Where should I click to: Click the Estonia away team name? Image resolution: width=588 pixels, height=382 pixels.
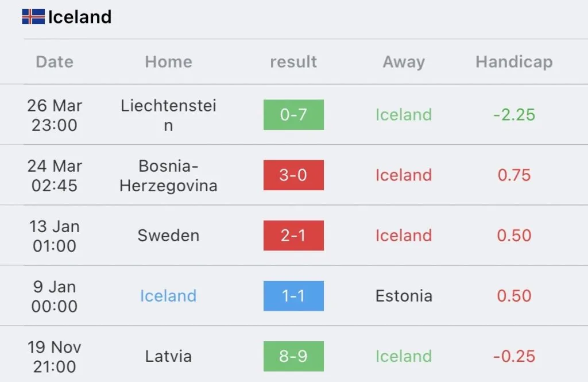click(x=404, y=296)
